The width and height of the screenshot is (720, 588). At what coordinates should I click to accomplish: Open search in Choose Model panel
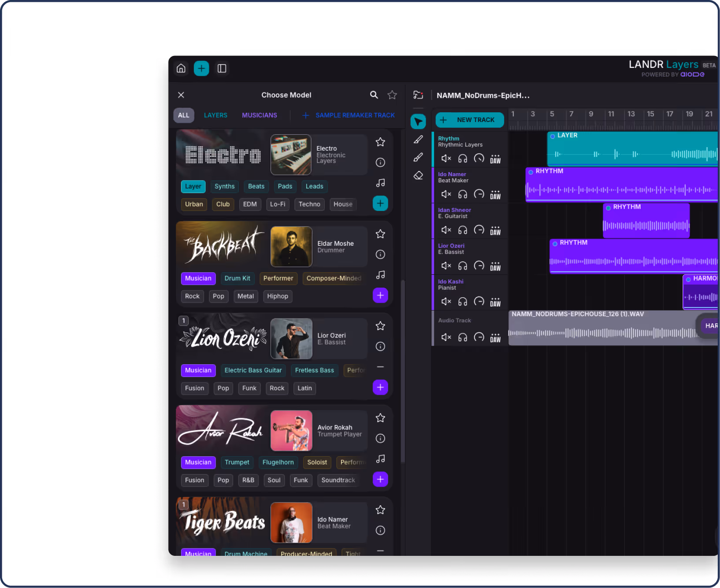pos(374,95)
